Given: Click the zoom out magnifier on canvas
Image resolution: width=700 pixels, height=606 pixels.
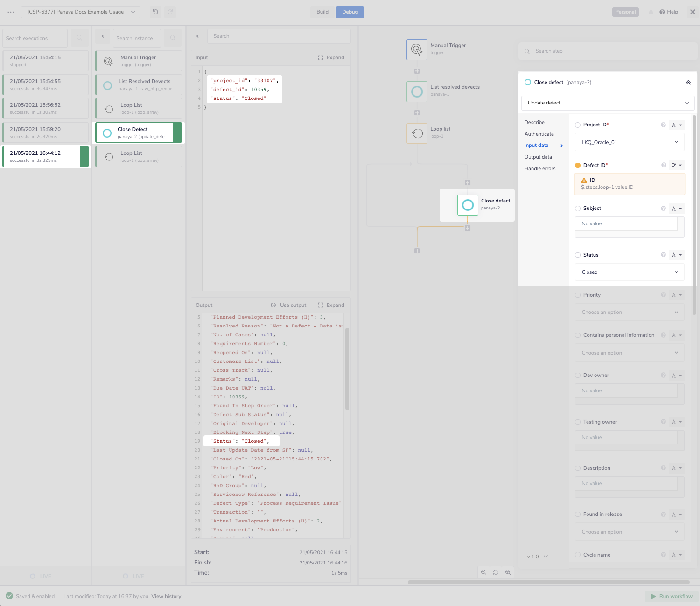Looking at the screenshot, I should point(483,572).
